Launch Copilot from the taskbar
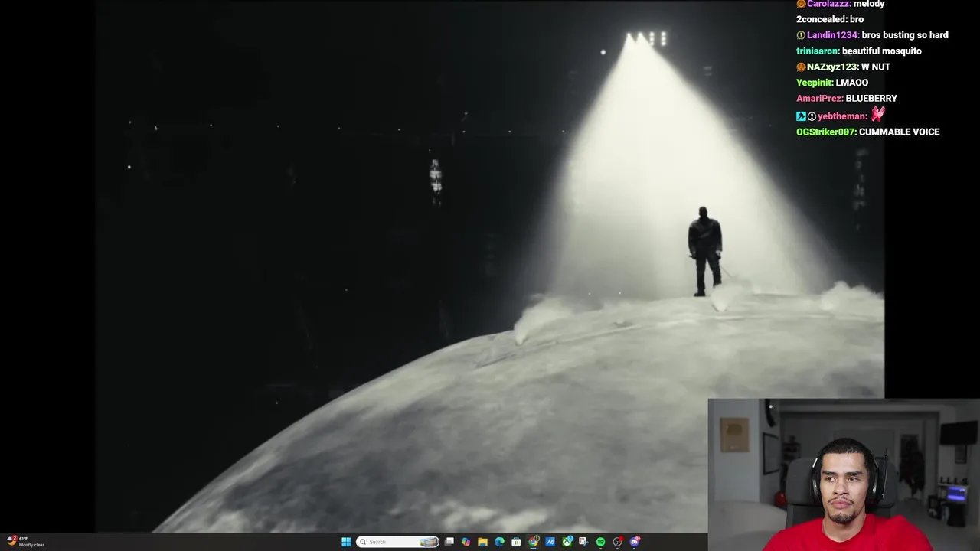Screen dimensions: 980x551 (465, 542)
